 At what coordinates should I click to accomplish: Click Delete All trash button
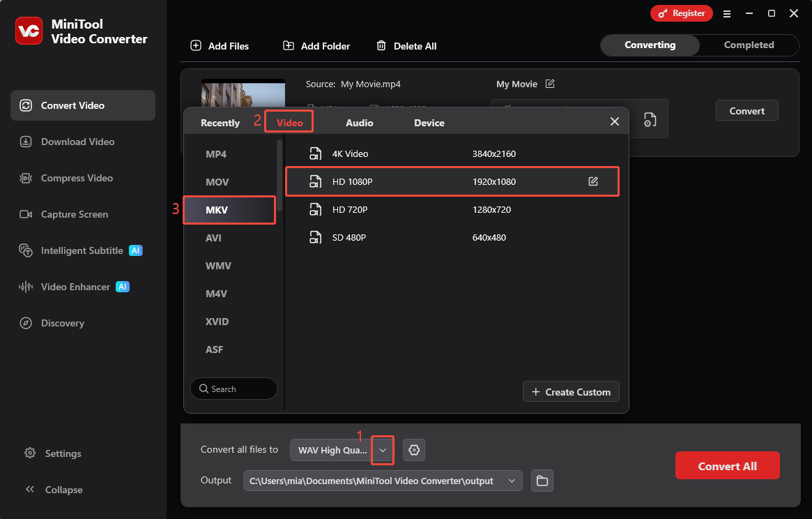[406, 45]
